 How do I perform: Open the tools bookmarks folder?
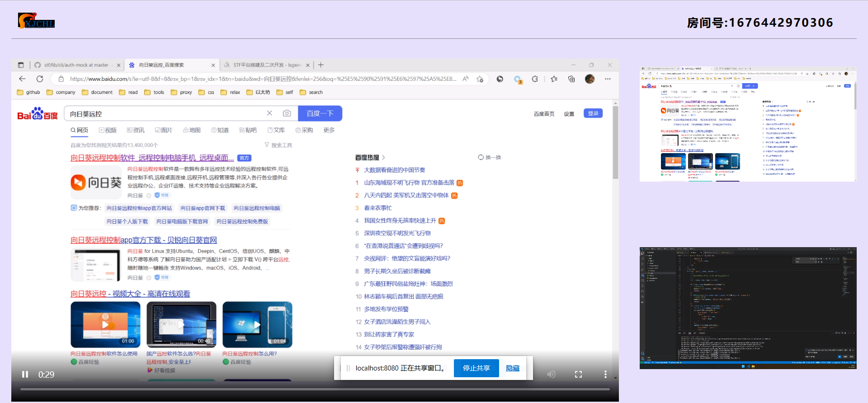154,92
